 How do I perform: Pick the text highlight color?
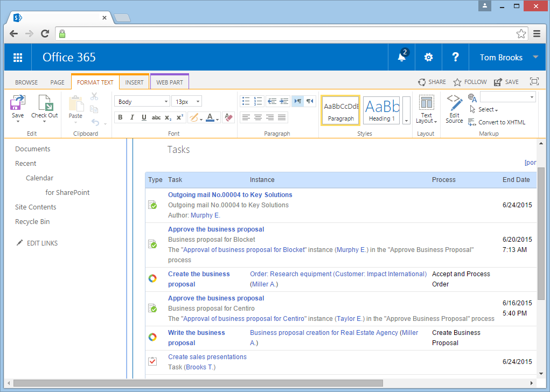pos(193,117)
